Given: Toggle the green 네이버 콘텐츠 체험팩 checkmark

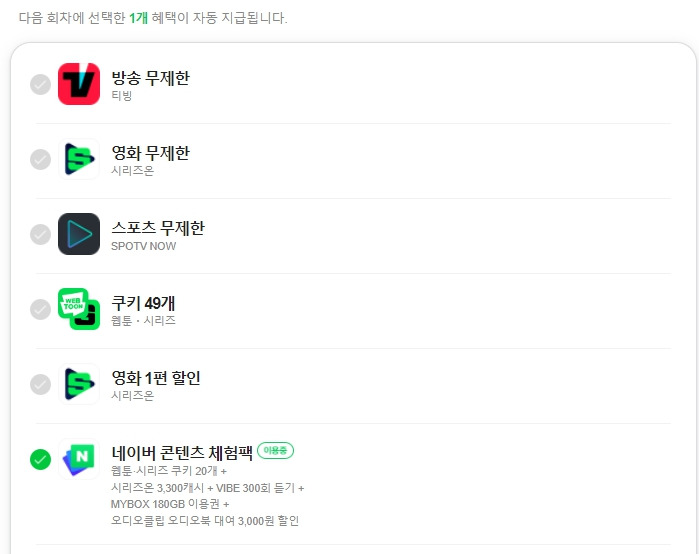Looking at the screenshot, I should click(x=40, y=460).
